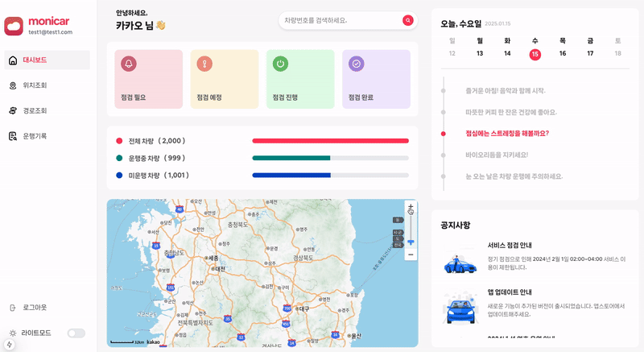Click the route icon beside 경로조회
Screen dimensions: 644x352
coord(13,111)
